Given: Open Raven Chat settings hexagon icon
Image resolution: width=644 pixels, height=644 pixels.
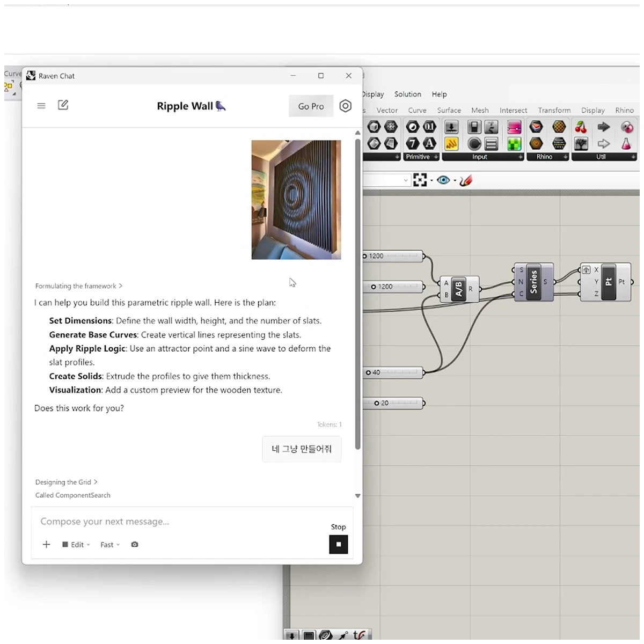Looking at the screenshot, I should [345, 106].
